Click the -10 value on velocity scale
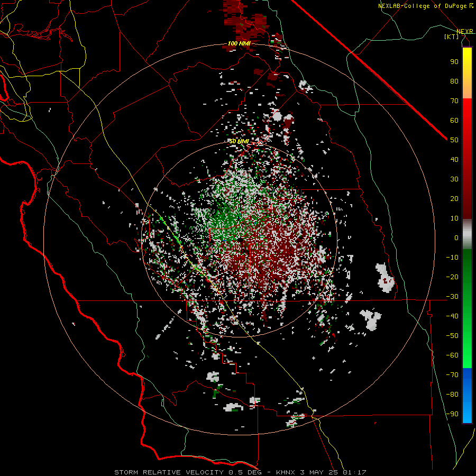The width and height of the screenshot is (476, 476). [x=452, y=258]
